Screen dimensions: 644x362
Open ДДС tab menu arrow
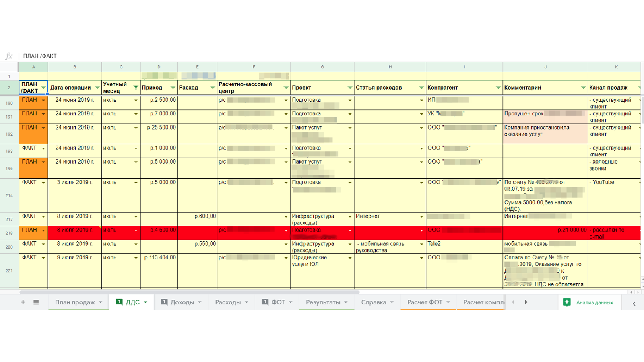click(145, 302)
